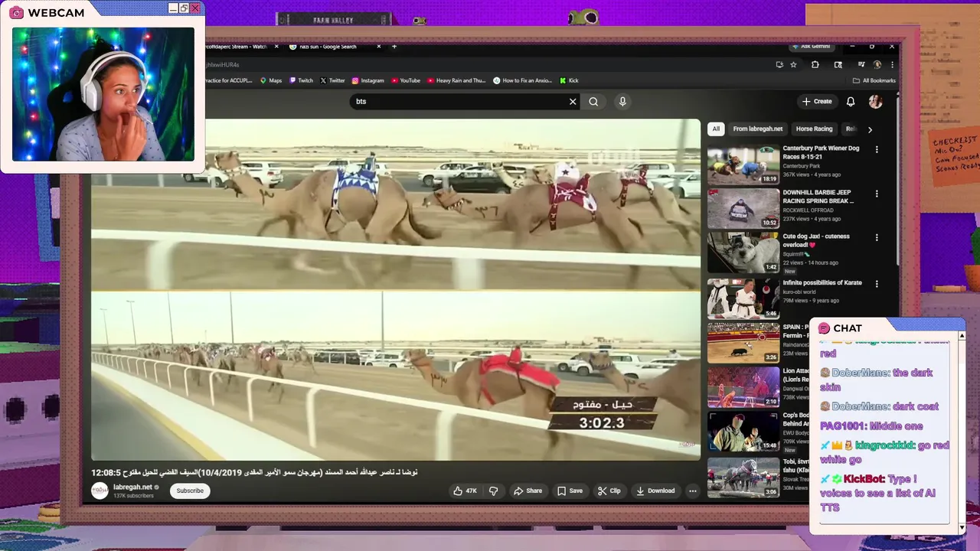Select the 'From labregah.net' filter chip
The image size is (980, 551).
coord(758,129)
